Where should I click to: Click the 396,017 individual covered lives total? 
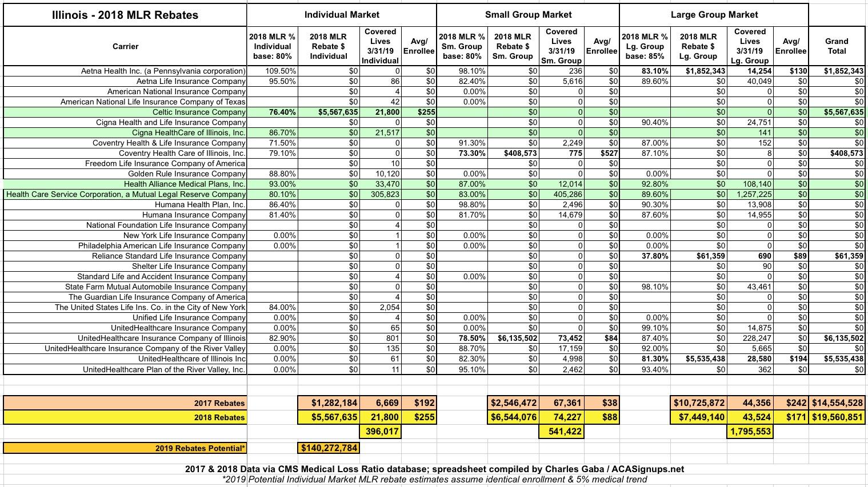coord(381,432)
